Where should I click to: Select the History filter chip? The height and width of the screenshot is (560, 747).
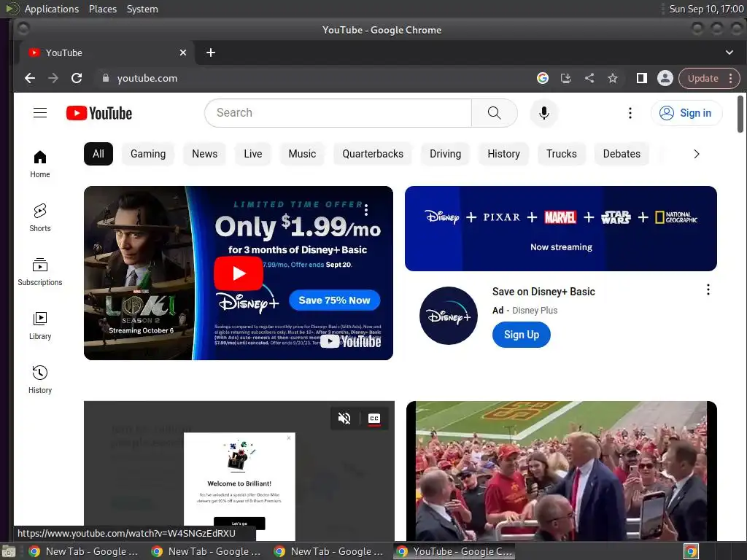click(x=503, y=154)
